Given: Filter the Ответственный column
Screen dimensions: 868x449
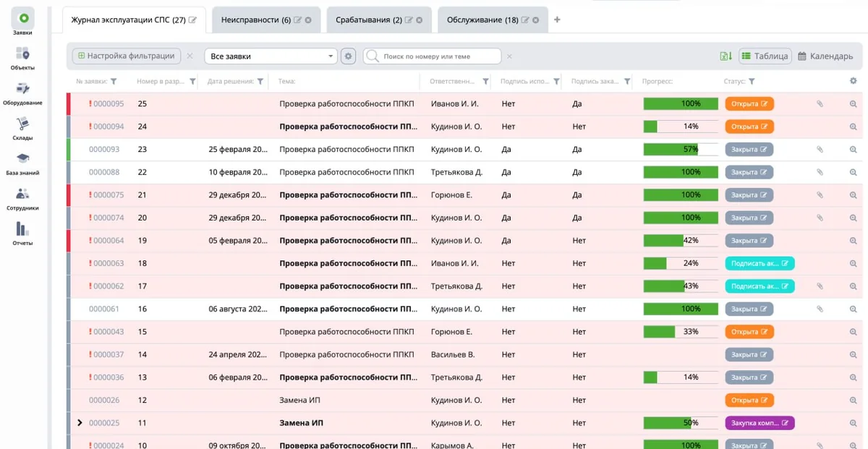Looking at the screenshot, I should [x=485, y=82].
